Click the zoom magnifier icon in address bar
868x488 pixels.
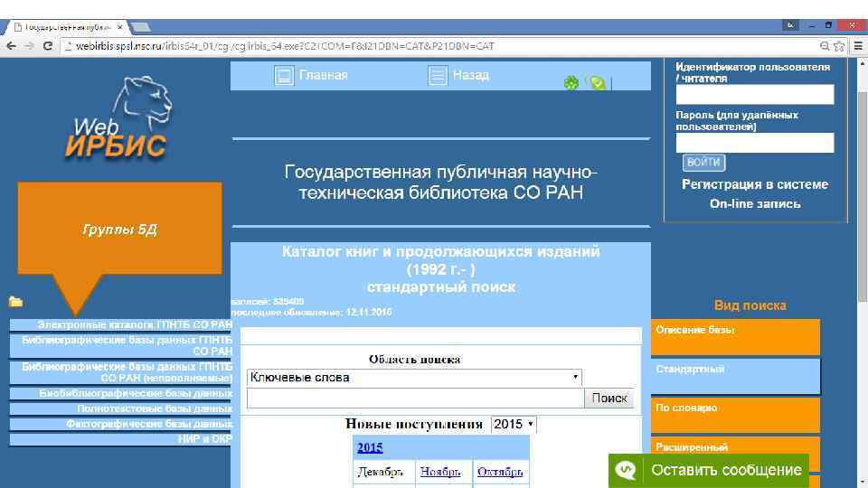(x=825, y=46)
